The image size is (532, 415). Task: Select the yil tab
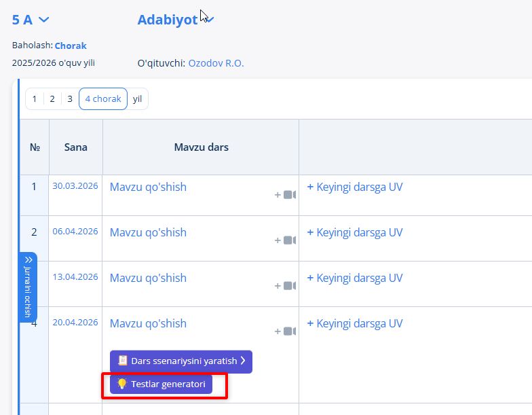click(x=138, y=99)
